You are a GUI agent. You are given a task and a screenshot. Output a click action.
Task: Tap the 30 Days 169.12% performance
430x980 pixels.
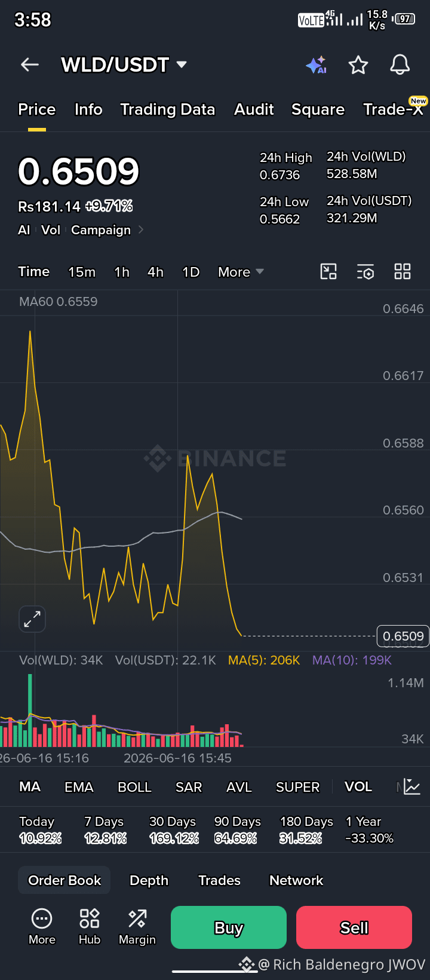pos(174,830)
